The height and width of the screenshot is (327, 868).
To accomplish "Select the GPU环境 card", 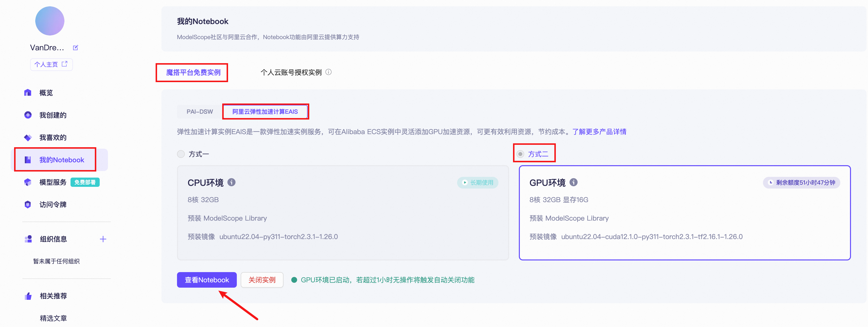I will [684, 213].
